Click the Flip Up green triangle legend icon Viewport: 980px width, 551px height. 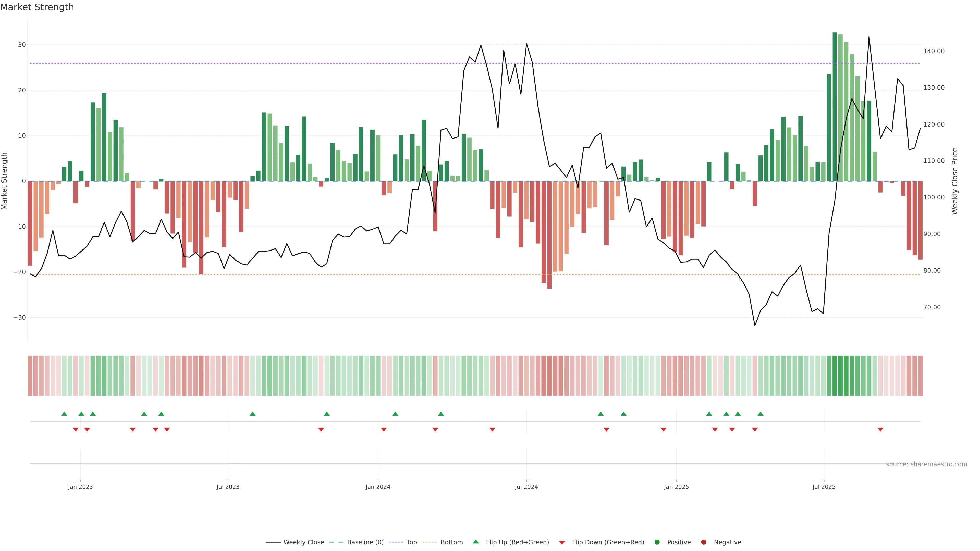coord(475,542)
